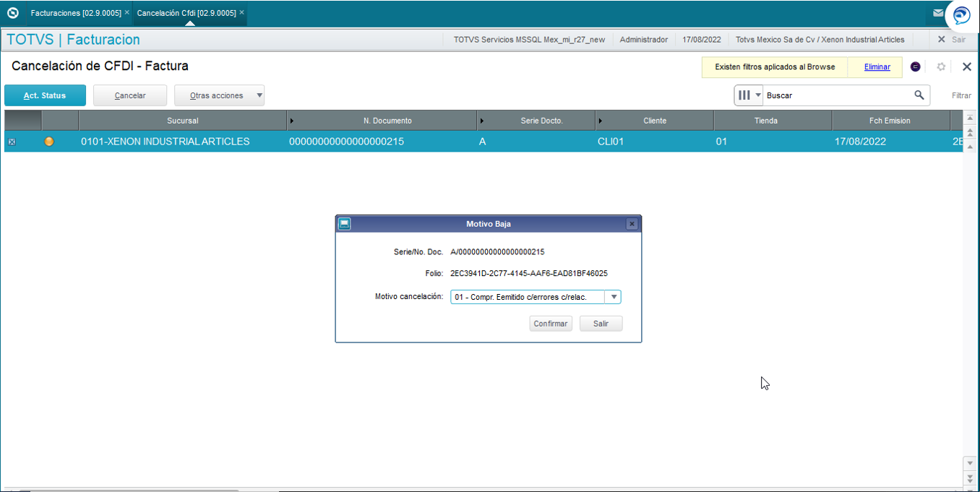Click the magnifying glass search icon
This screenshot has width=980, height=492.
point(919,95)
